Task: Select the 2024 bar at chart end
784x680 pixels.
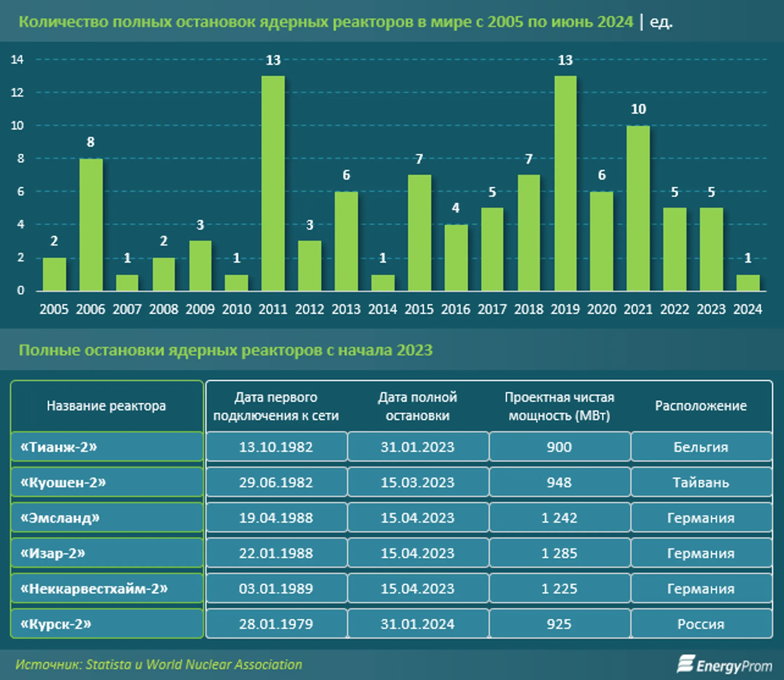Action: pyautogui.click(x=748, y=283)
